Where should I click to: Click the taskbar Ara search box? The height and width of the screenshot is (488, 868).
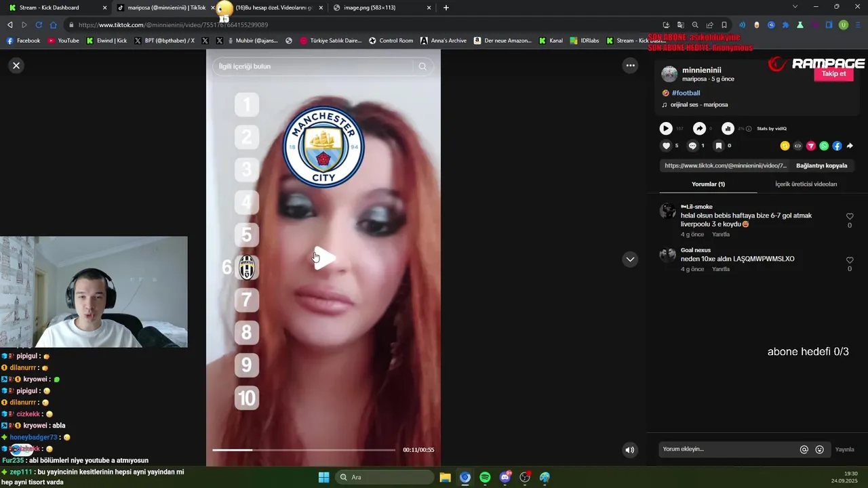385,477
